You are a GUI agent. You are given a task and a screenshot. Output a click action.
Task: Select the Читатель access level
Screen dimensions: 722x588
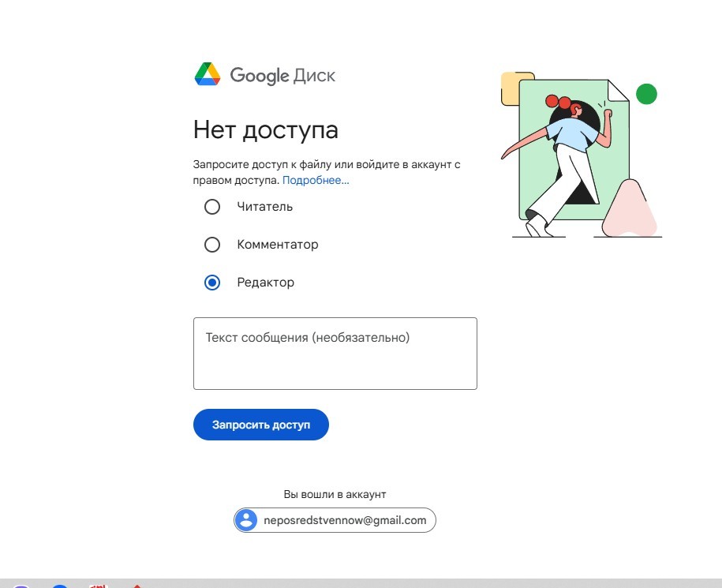pos(211,207)
